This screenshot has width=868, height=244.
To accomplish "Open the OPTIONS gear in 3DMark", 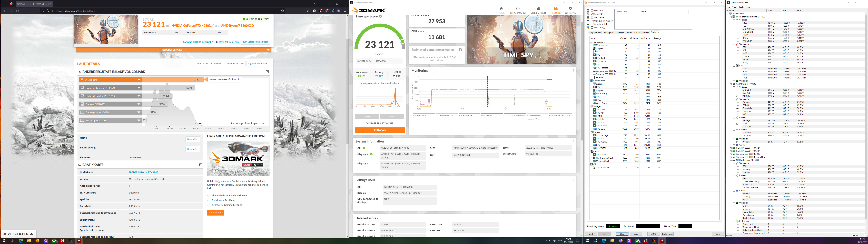I will tap(570, 10).
